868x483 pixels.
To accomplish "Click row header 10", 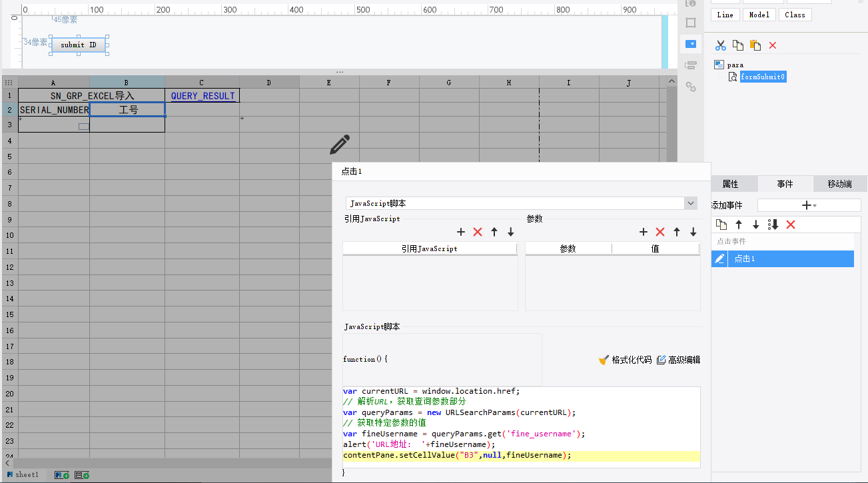I will 10,236.
